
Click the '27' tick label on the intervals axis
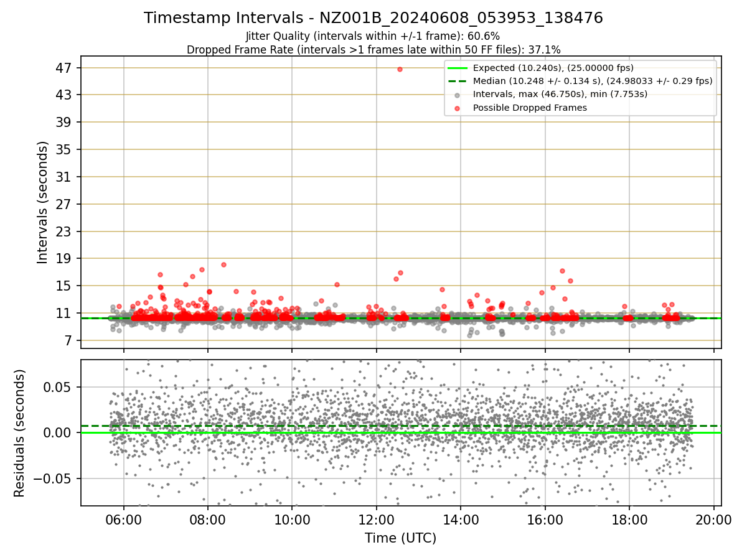[x=63, y=204]
